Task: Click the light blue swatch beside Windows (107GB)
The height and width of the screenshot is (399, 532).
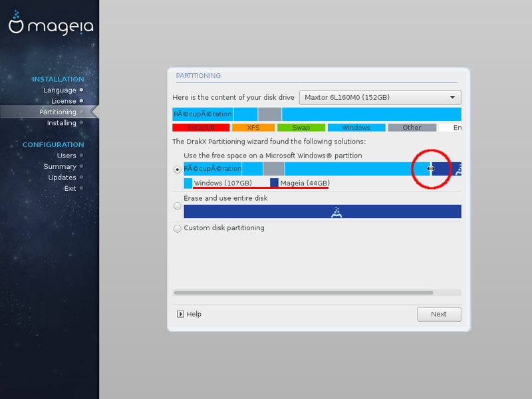Action: (x=188, y=184)
